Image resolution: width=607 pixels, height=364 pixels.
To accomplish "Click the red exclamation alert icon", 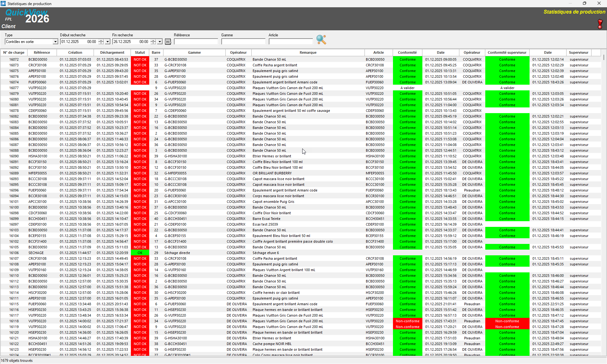I will [600, 24].
